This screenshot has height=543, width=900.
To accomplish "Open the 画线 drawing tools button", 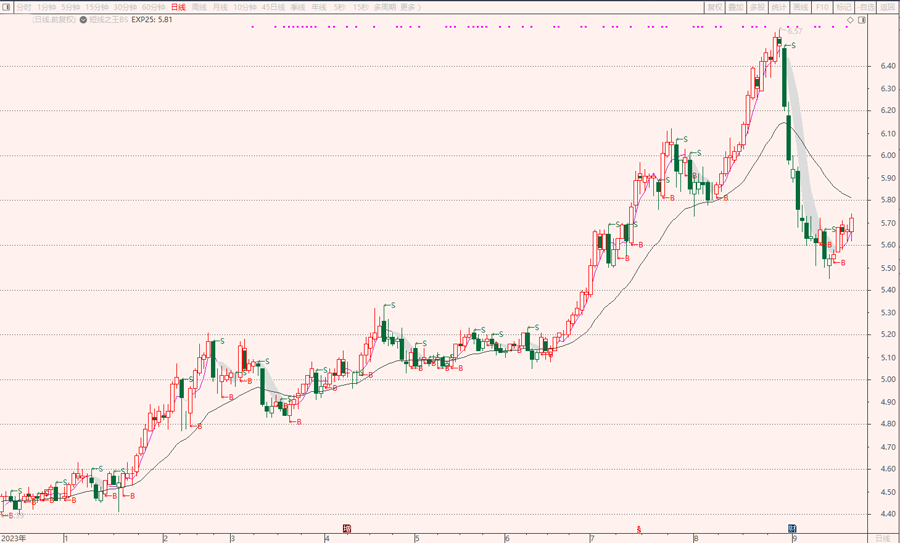I will (800, 7).
